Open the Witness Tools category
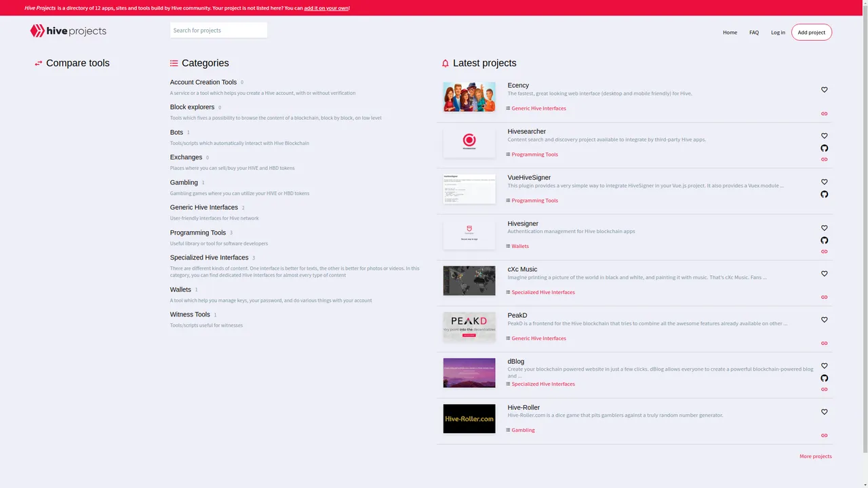The image size is (868, 488). tap(190, 314)
